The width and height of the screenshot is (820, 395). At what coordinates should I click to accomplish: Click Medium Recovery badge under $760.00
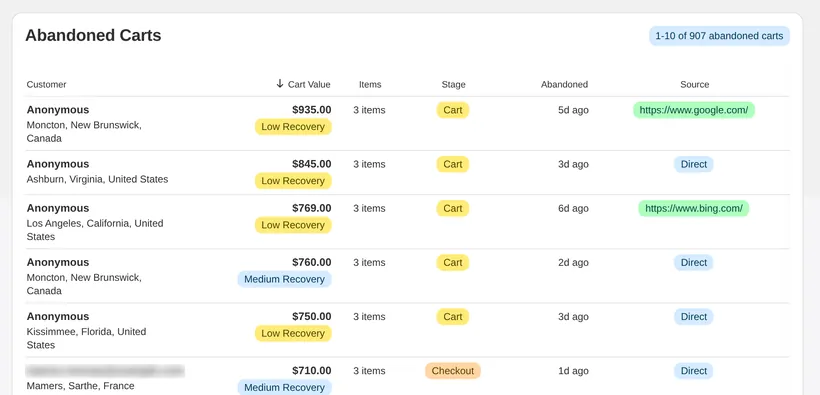click(284, 279)
